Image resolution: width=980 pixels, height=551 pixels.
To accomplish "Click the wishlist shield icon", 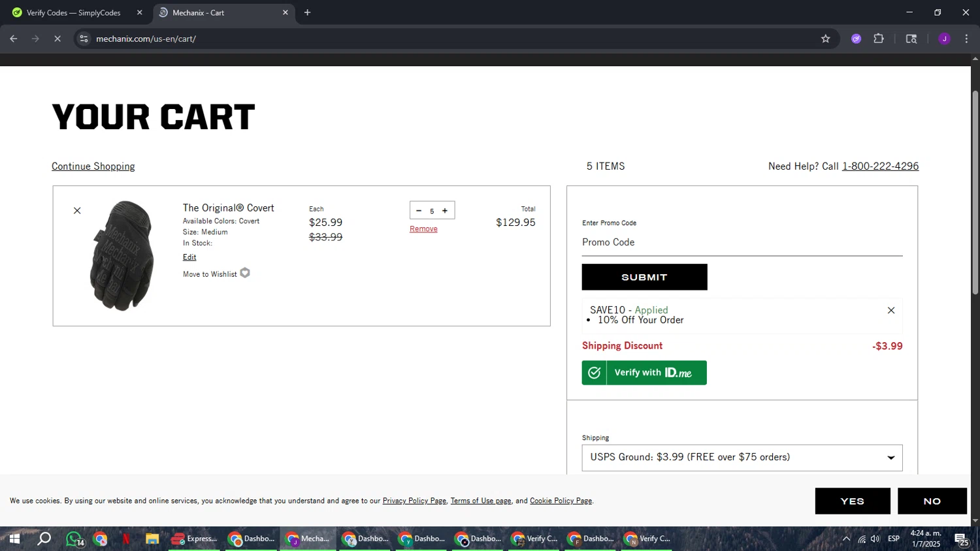I will (245, 273).
